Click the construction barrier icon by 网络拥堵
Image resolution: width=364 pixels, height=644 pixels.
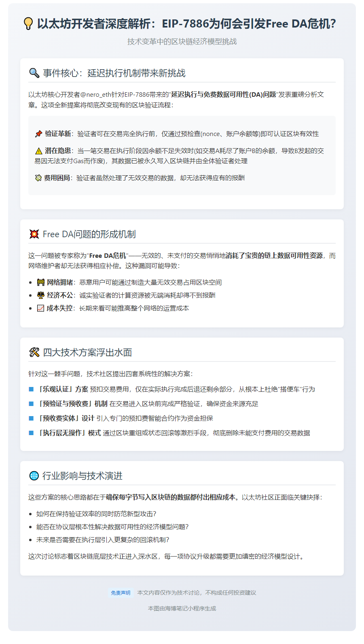point(40,282)
